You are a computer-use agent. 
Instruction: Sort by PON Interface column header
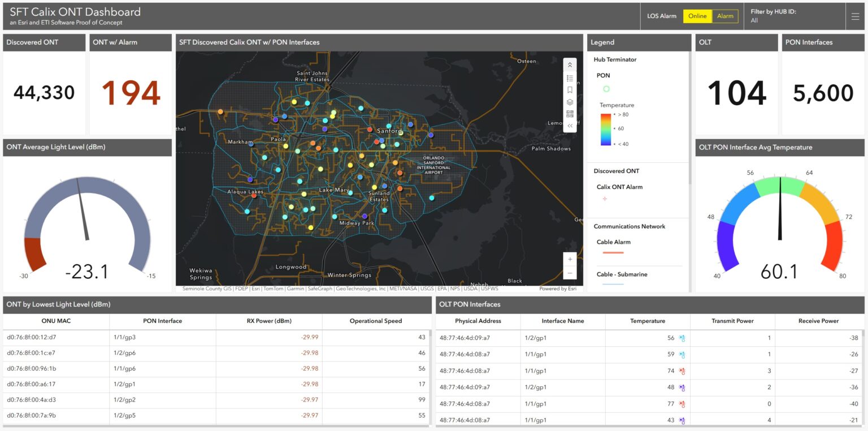pyautogui.click(x=163, y=321)
